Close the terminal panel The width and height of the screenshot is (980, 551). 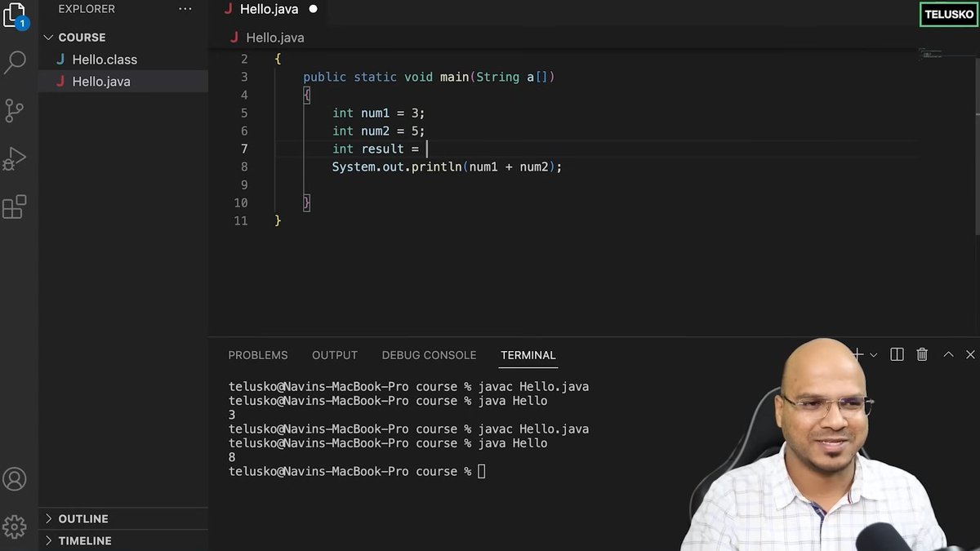coord(970,354)
